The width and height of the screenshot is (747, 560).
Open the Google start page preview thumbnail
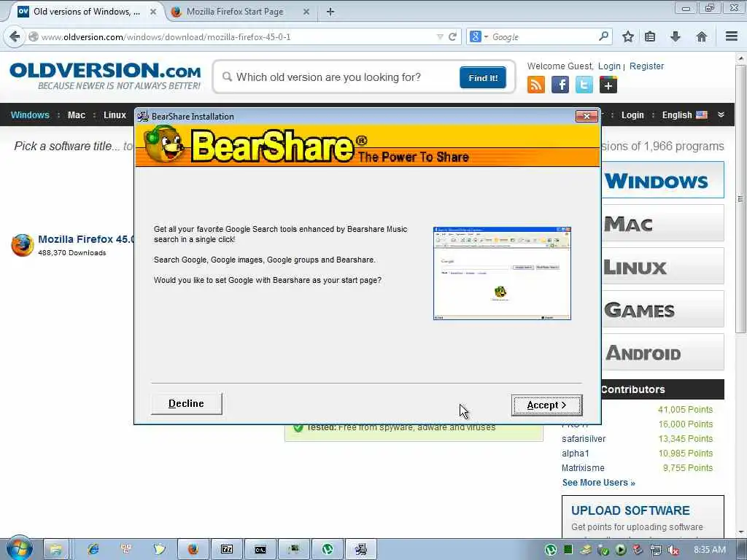pyautogui.click(x=502, y=273)
